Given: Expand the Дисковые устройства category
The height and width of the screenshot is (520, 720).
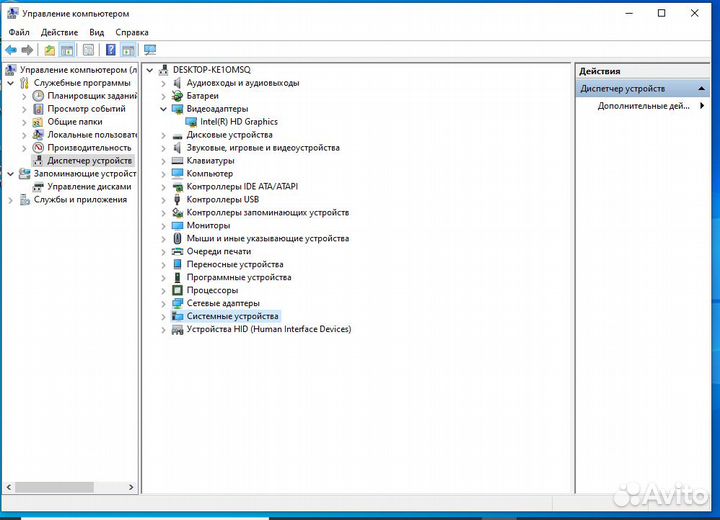Looking at the screenshot, I should tap(163, 135).
